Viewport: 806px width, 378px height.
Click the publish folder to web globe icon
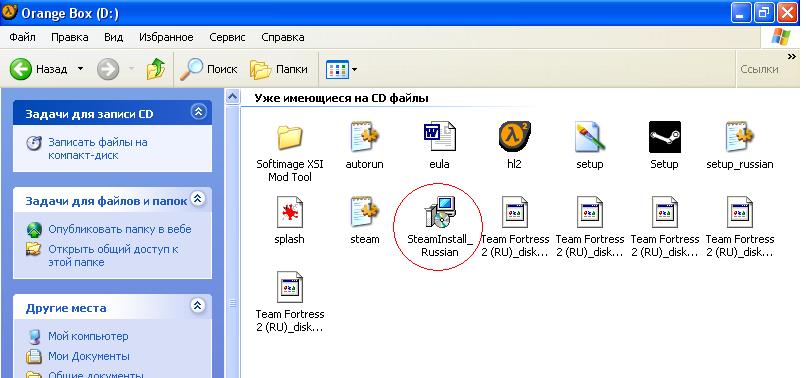[34, 230]
